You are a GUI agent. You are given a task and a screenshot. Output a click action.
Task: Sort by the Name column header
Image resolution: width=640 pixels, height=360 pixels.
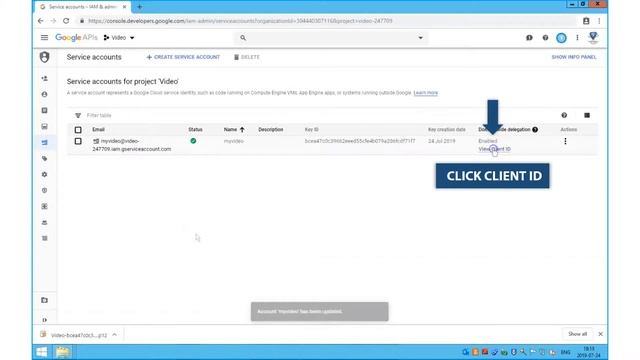tap(230, 129)
